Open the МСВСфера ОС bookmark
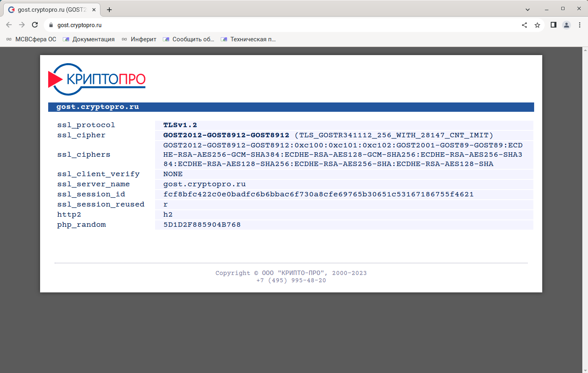Screen dimensions: 588x373 pos(31,39)
